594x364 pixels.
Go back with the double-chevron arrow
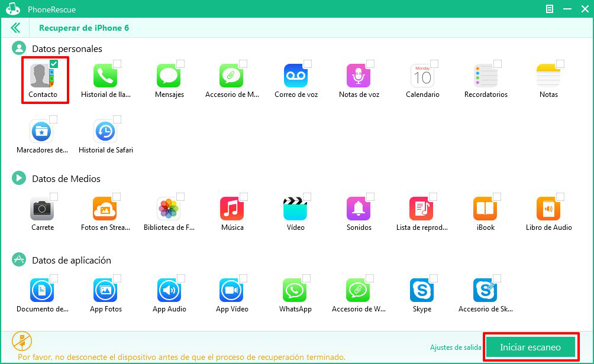pyautogui.click(x=15, y=28)
